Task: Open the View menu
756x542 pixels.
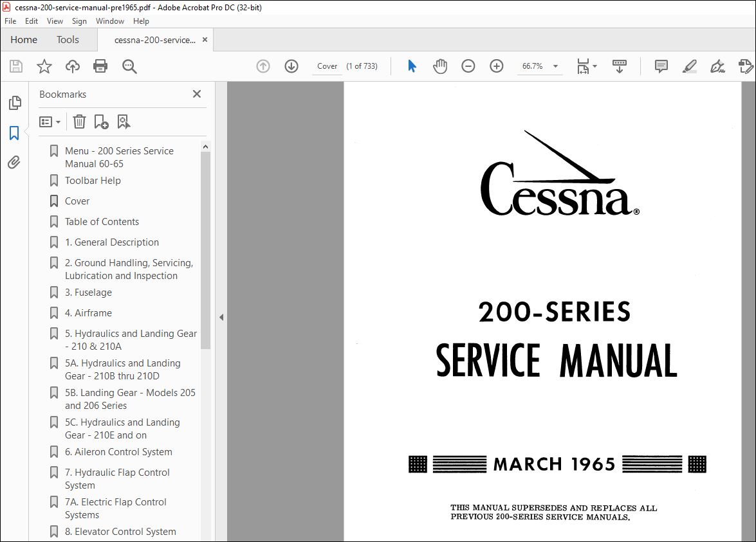Action: [x=55, y=21]
